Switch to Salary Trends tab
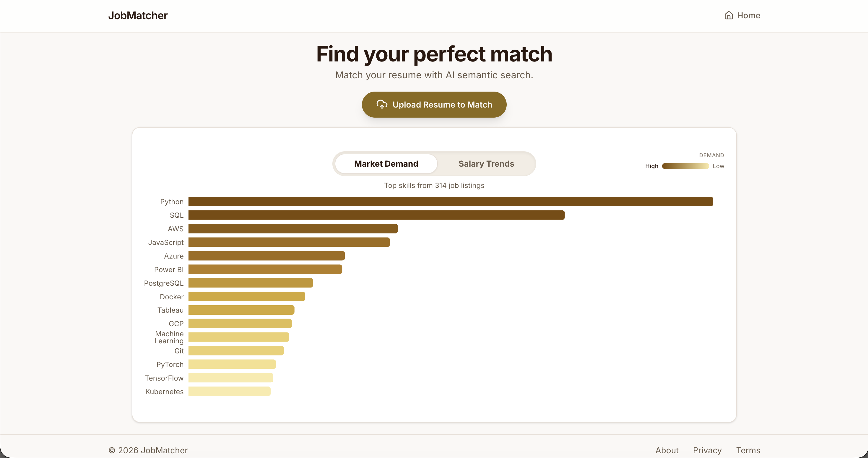Screen dimensions: 868x458 (486, 164)
